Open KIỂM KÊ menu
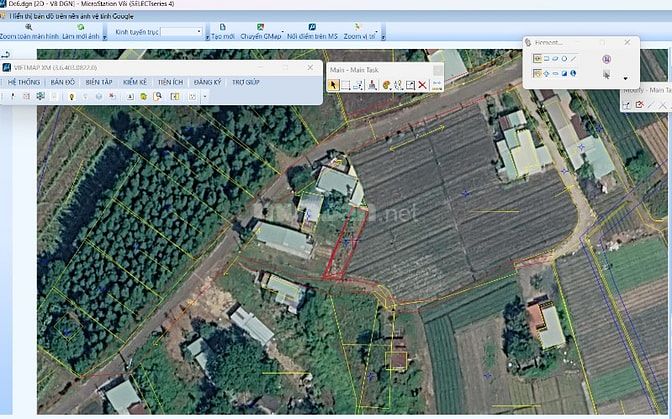The image size is (672, 419). click(x=135, y=82)
